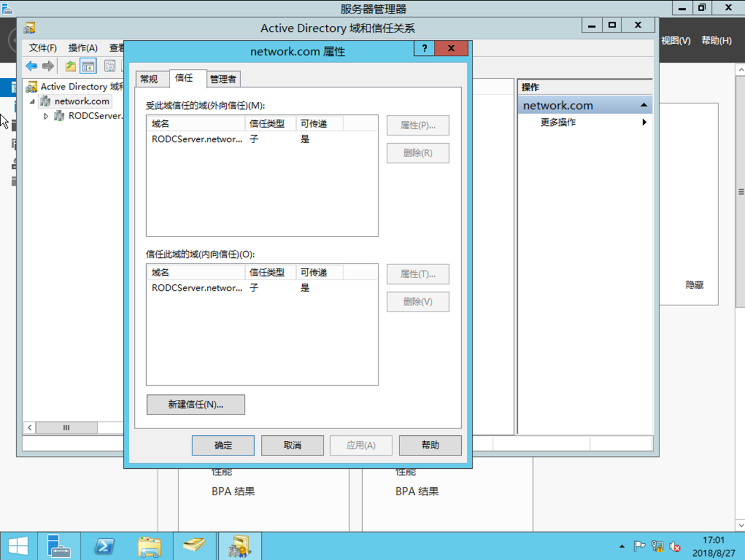Show hidden tray icons arrow
The width and height of the screenshot is (745, 560).
click(x=622, y=546)
